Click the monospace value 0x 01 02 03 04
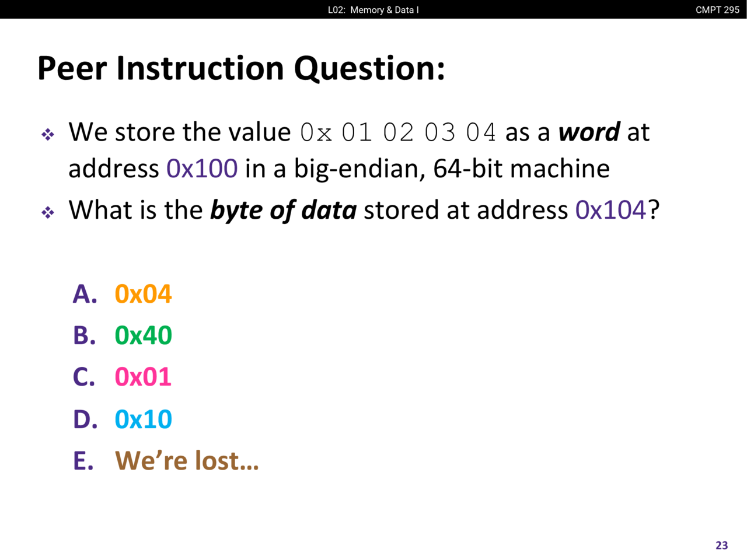This screenshot has height=560, width=747. point(398,132)
